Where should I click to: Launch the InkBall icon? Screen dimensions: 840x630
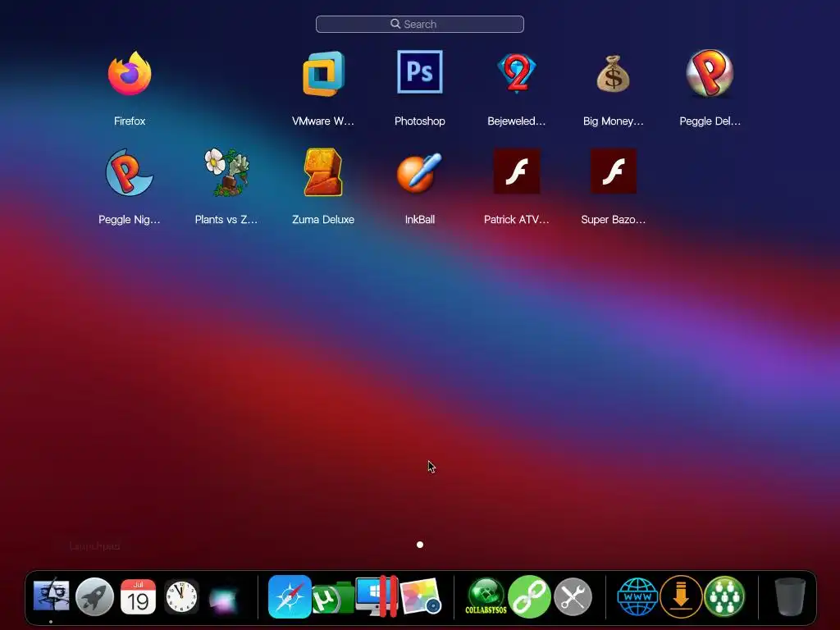pos(419,172)
